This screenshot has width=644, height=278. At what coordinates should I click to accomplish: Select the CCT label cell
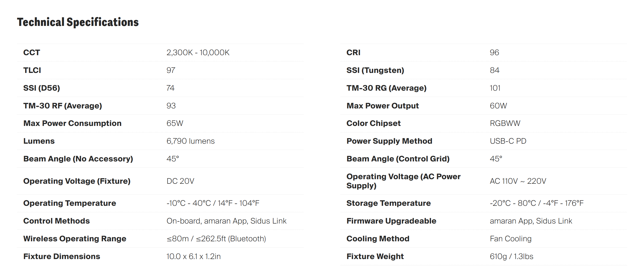pos(31,53)
